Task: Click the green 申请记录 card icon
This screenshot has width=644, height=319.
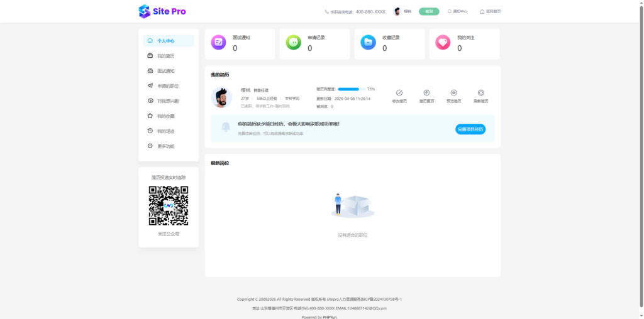Action: 293,42
